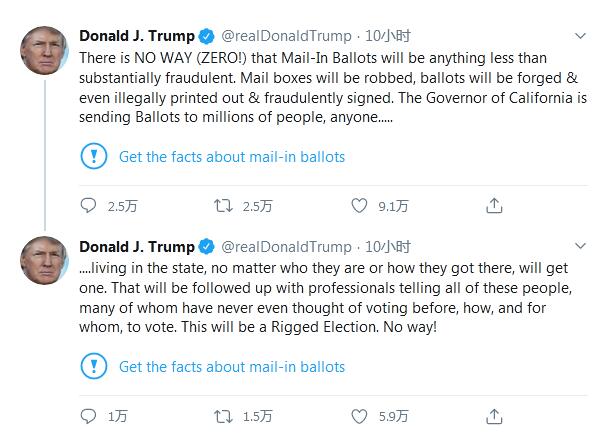Share the first tweet

(x=494, y=206)
